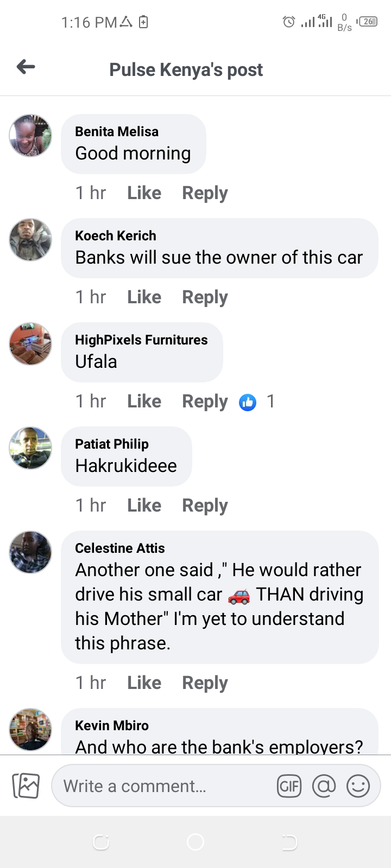Reply to Patiat Philip's comment
Screen dimensions: 391x868
coord(205,506)
